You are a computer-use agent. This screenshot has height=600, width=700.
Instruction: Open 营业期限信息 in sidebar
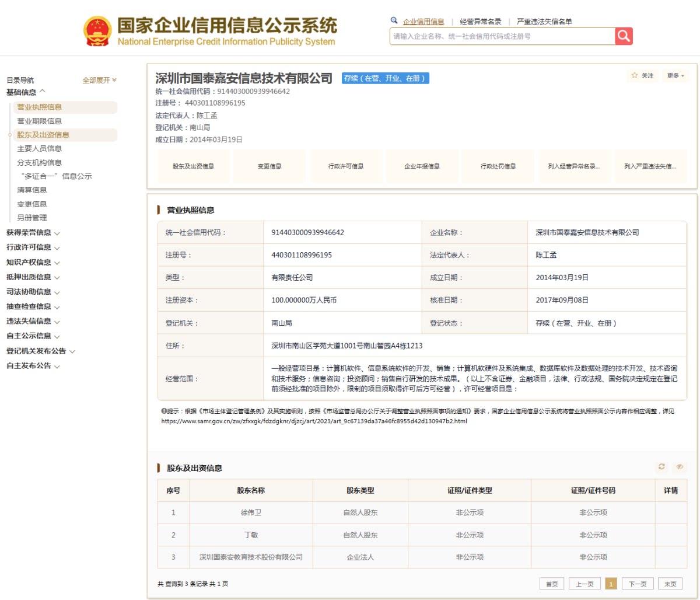click(40, 121)
